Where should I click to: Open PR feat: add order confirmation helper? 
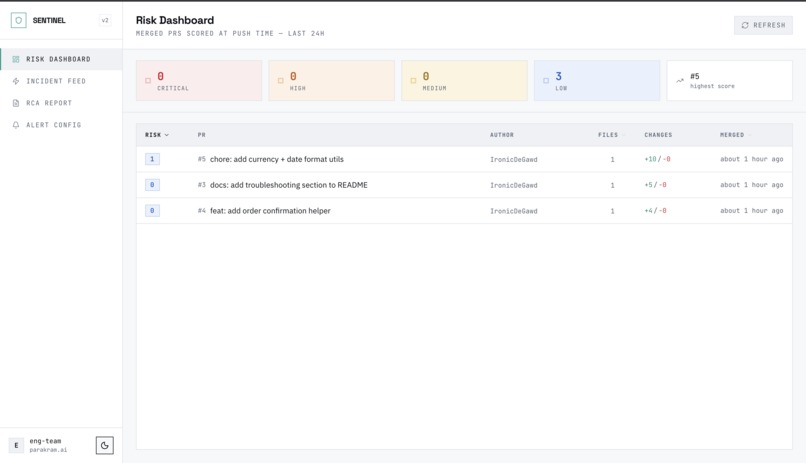tap(270, 211)
